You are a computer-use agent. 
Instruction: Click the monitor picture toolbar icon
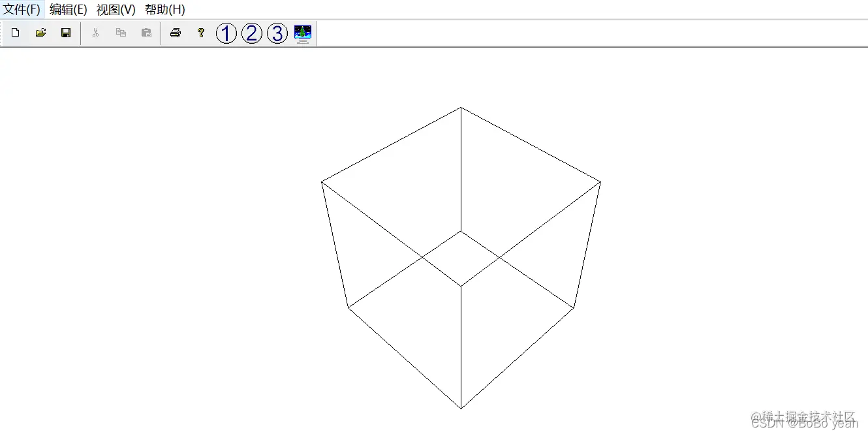click(x=303, y=33)
